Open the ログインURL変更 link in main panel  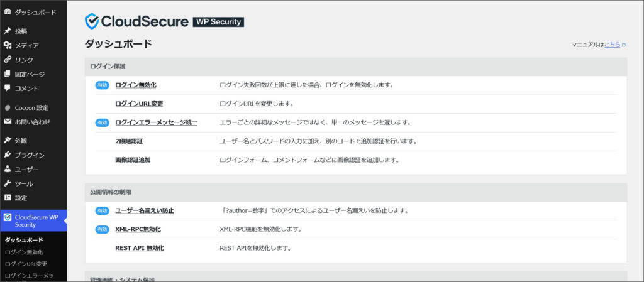tap(139, 104)
